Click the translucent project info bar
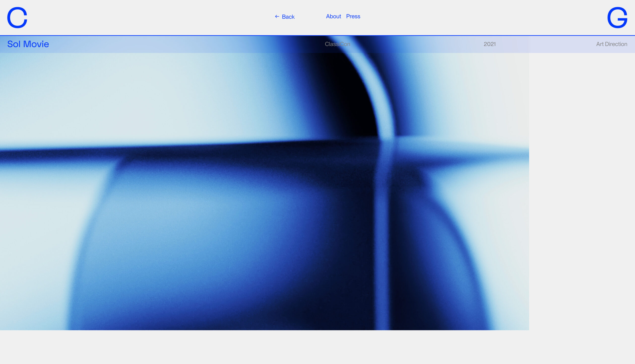Viewport: 635px width, 364px height. 175,45
